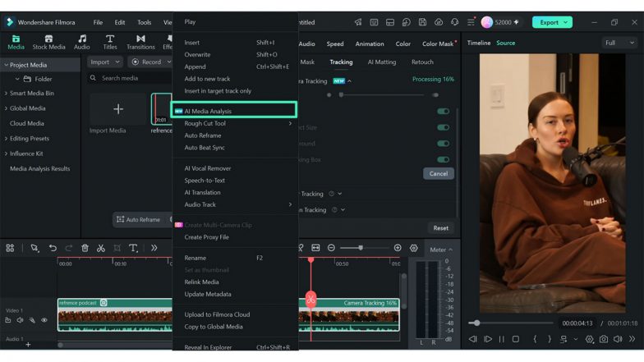Open the support headset icon

click(x=455, y=22)
